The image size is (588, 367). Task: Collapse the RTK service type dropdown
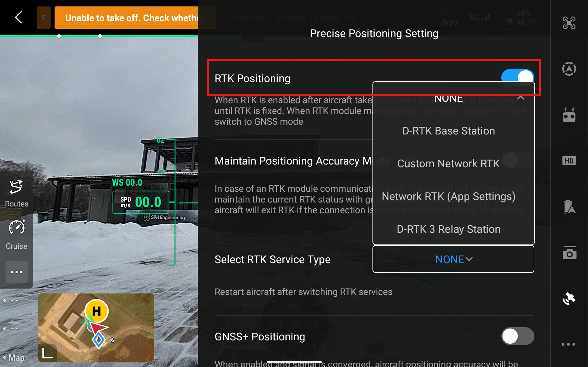(x=520, y=98)
